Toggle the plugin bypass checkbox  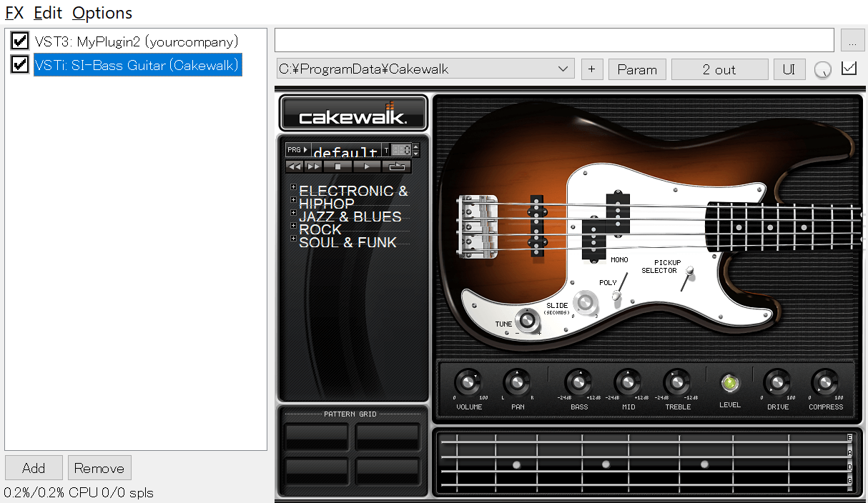tap(849, 69)
